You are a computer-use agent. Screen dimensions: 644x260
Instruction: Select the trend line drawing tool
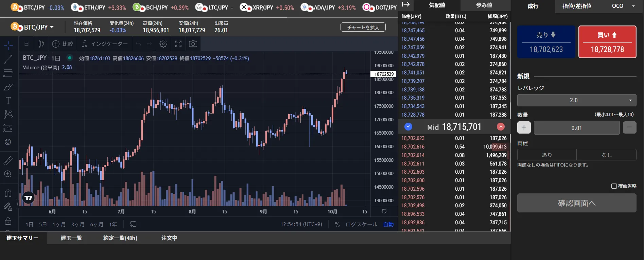[8, 59]
